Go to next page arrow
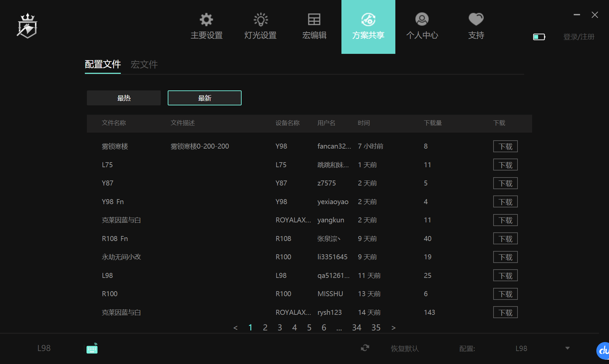This screenshot has width=609, height=364. point(394,328)
